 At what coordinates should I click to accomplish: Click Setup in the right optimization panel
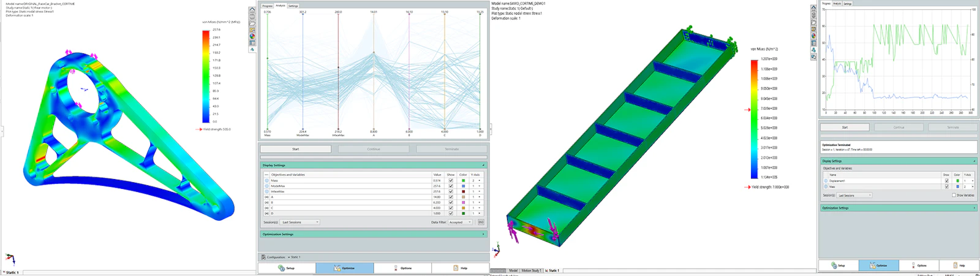click(x=838, y=265)
